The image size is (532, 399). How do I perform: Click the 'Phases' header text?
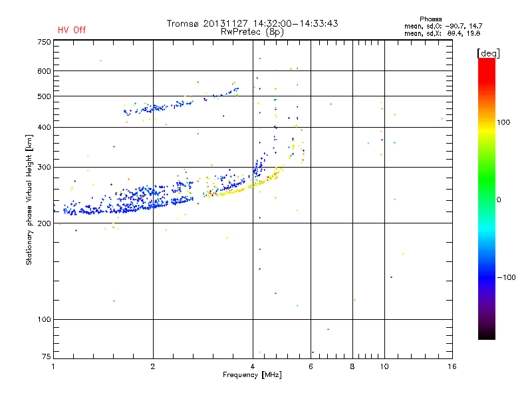tap(430, 19)
